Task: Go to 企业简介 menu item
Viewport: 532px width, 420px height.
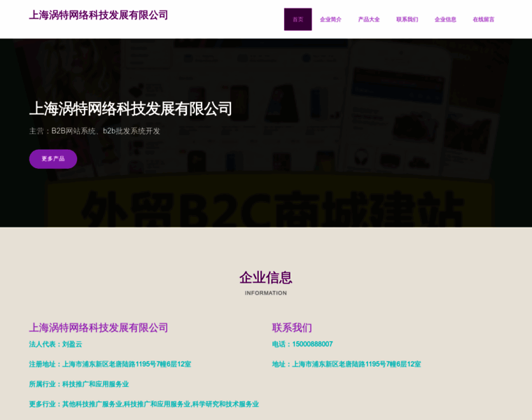Action: pos(330,20)
